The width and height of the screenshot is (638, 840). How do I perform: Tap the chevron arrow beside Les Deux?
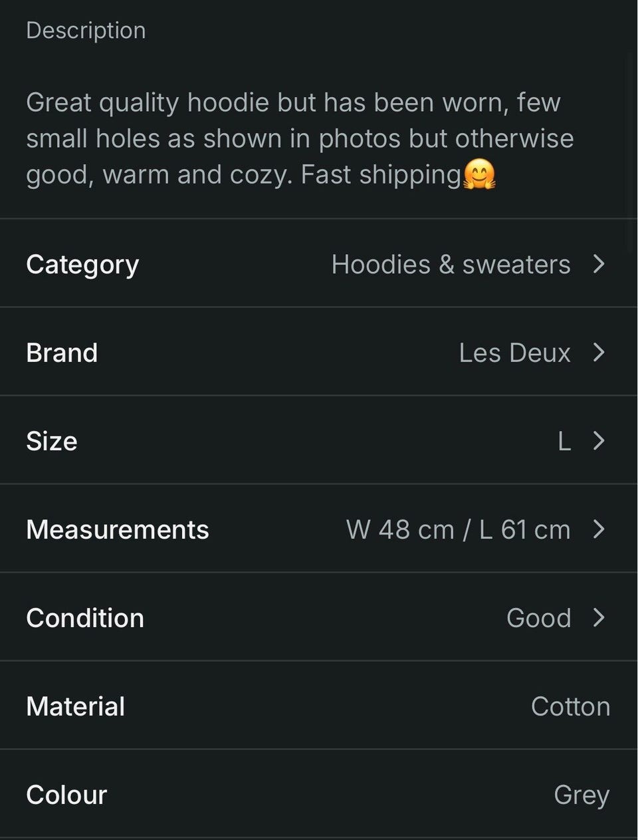(599, 352)
